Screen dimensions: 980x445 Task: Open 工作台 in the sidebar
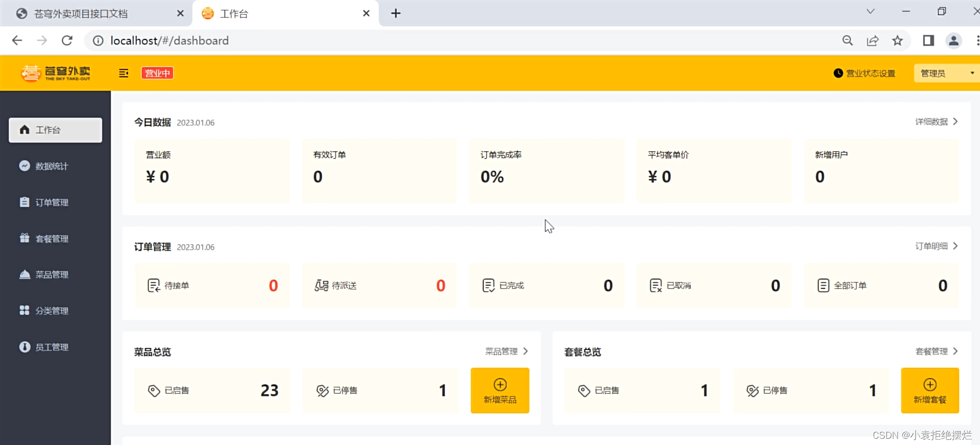[x=55, y=130]
